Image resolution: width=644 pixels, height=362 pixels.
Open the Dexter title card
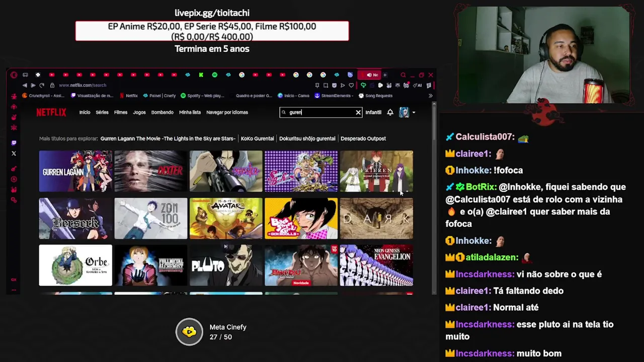coord(151,171)
